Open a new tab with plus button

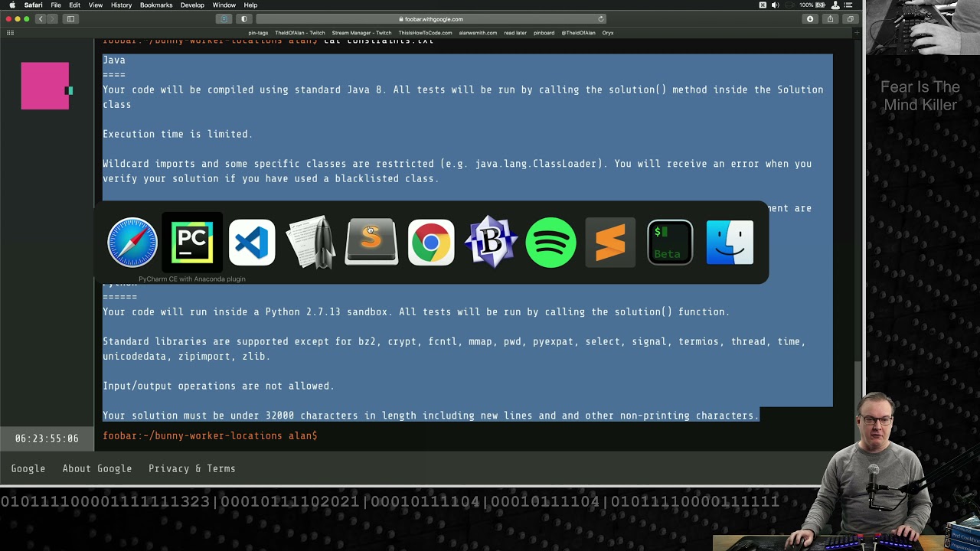(x=856, y=33)
